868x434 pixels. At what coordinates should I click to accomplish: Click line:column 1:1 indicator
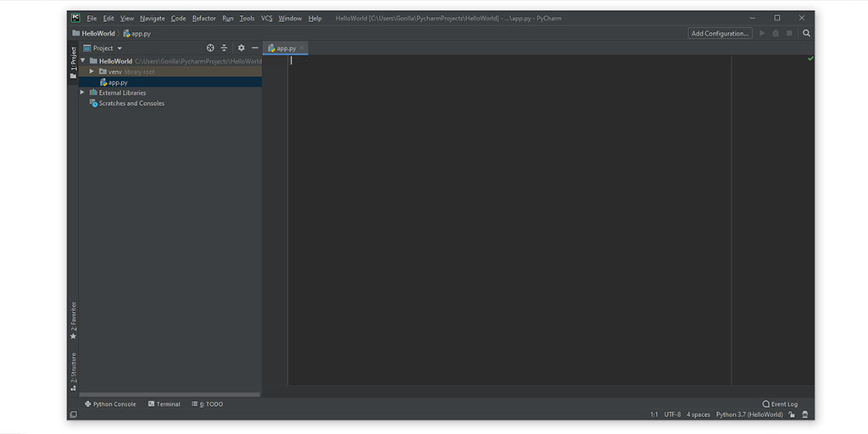(654, 415)
